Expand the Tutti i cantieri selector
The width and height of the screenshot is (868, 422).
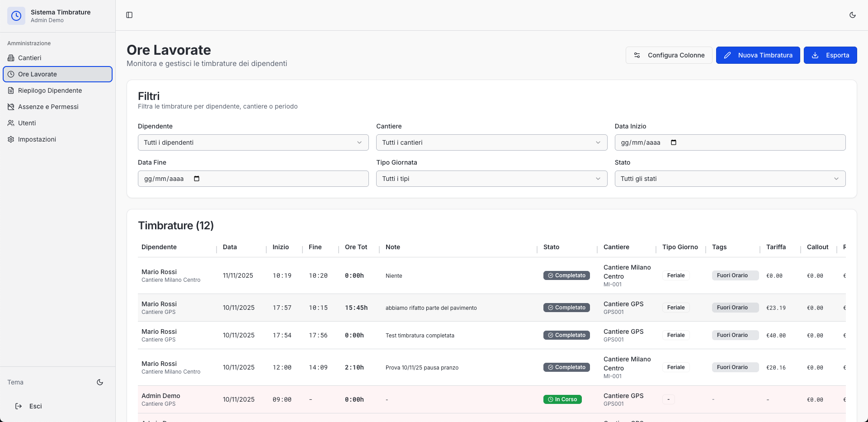[x=491, y=142]
